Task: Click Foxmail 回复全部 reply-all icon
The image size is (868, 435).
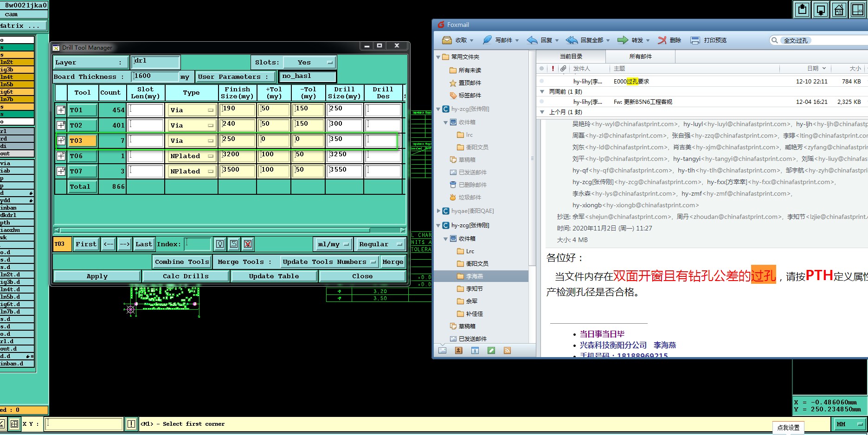Action: (x=572, y=40)
